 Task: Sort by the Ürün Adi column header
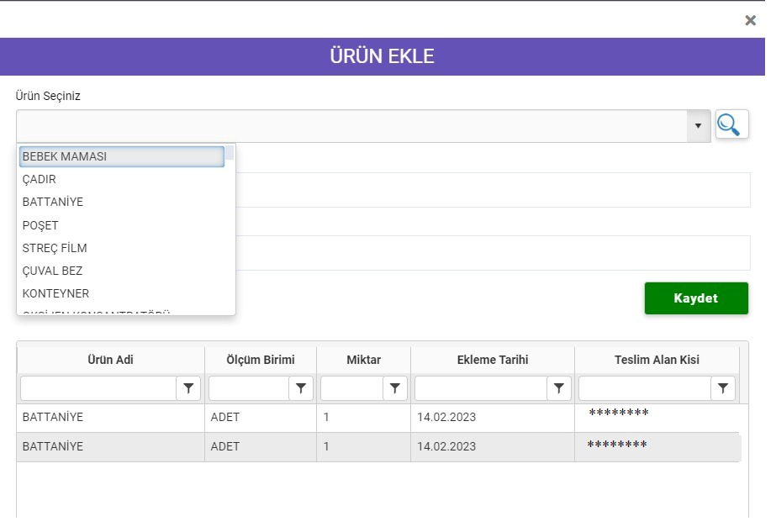coord(110,360)
